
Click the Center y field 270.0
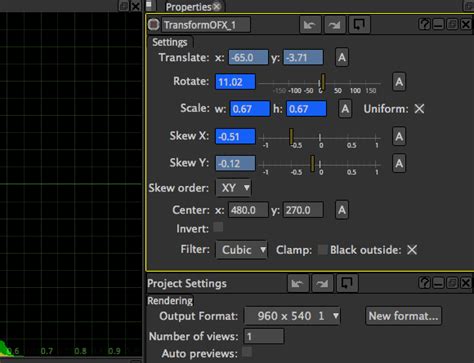point(303,210)
